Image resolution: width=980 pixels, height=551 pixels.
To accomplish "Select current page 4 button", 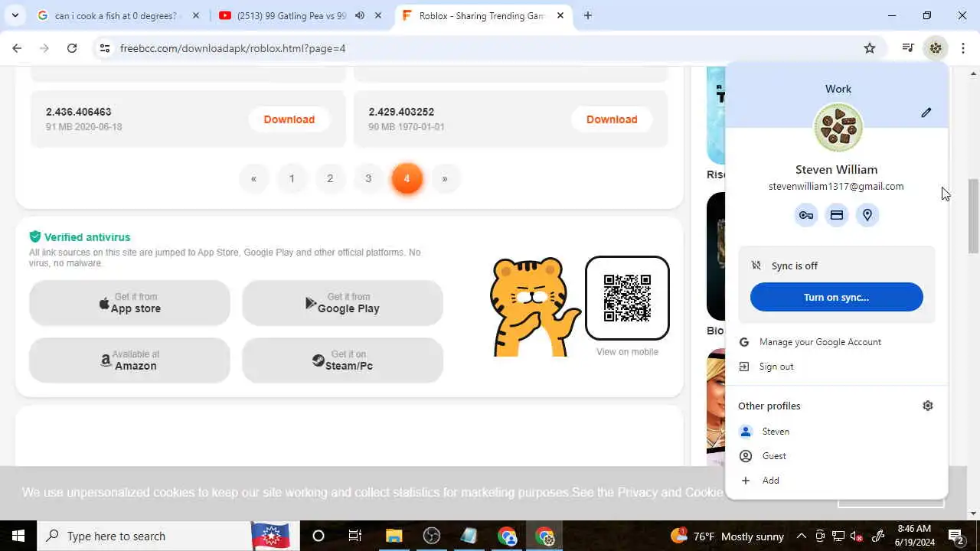I will tap(407, 178).
